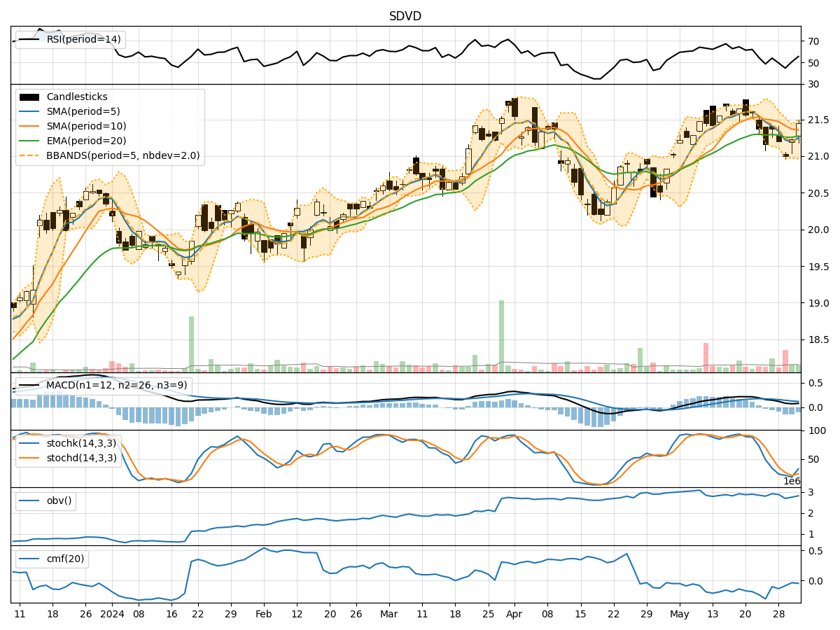
Task: Select the stochk(14,3,3) legend entry
Action: tap(80, 444)
